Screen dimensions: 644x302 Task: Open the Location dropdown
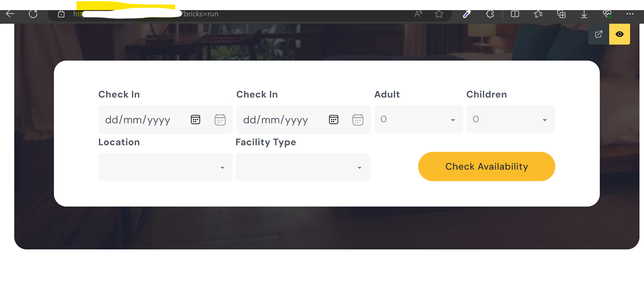166,167
